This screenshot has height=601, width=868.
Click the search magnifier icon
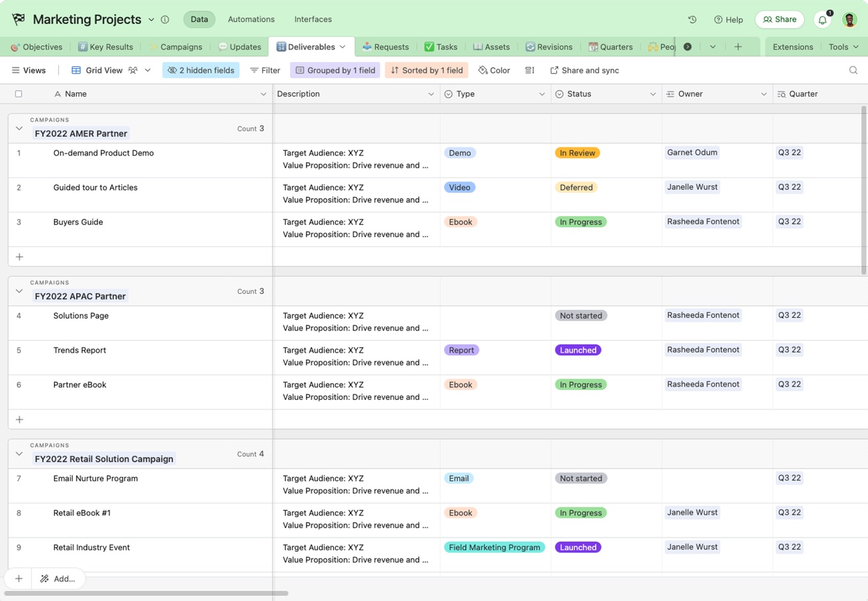point(853,70)
